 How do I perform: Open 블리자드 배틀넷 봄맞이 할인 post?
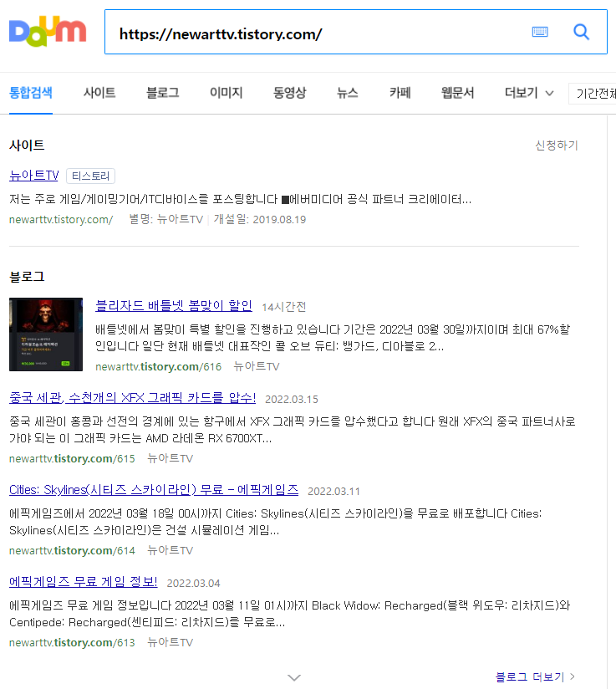click(174, 305)
